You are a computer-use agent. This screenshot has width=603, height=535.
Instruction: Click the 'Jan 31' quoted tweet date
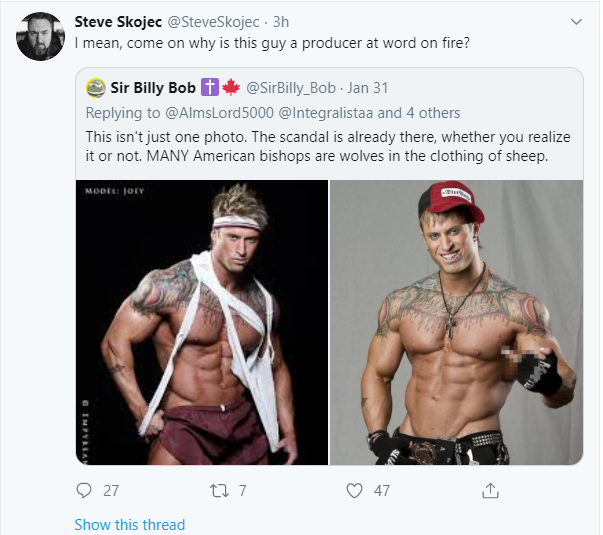point(368,86)
